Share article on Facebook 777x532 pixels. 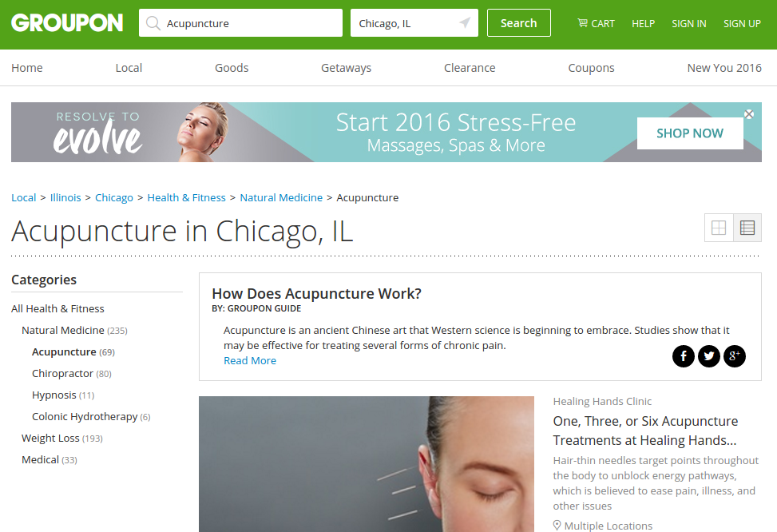(684, 356)
